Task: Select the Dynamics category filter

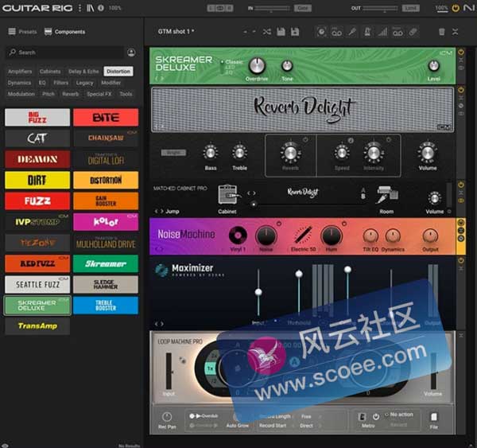Action: point(19,83)
